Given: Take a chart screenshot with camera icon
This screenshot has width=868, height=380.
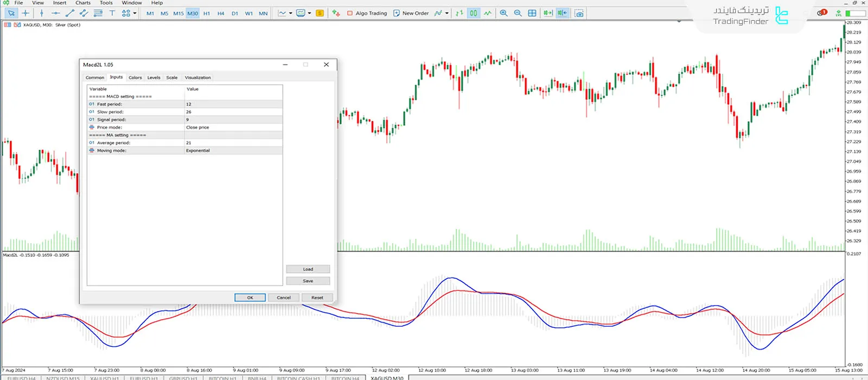Looking at the screenshot, I should pyautogui.click(x=579, y=13).
